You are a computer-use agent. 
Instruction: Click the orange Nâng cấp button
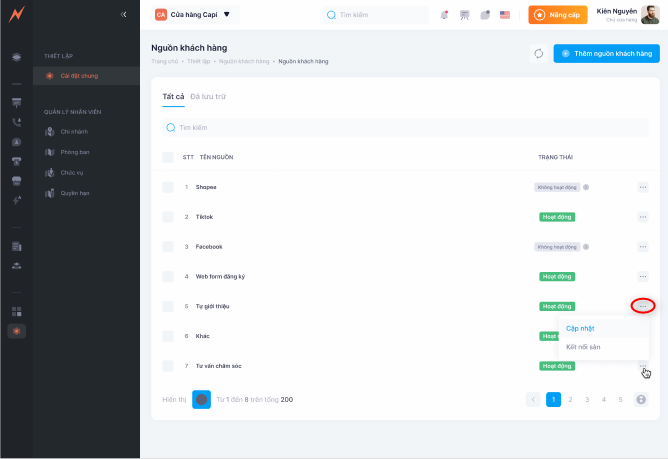(x=557, y=15)
